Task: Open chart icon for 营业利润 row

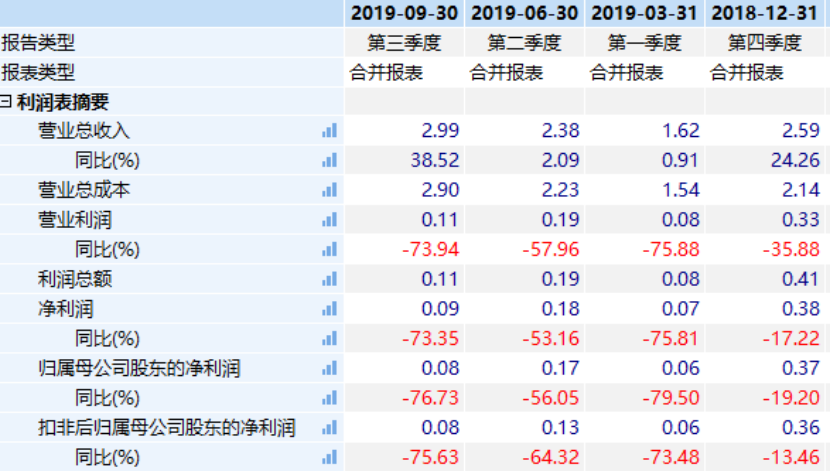Action: 329,219
